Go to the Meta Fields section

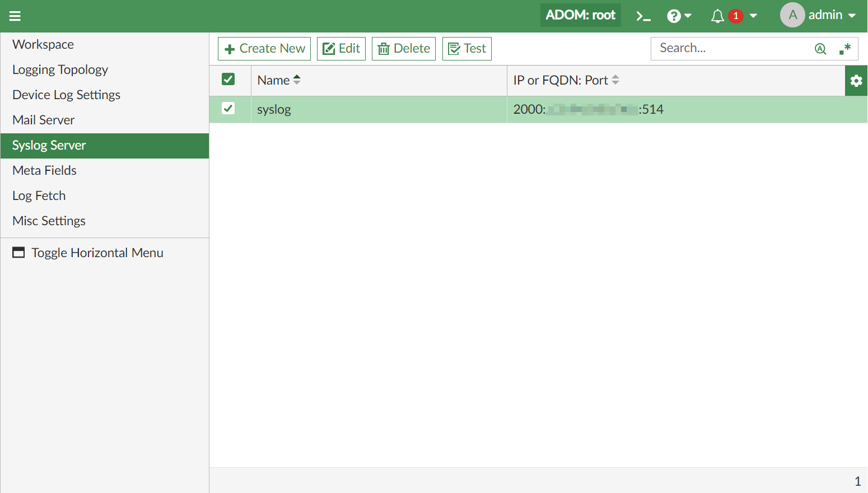tap(44, 170)
